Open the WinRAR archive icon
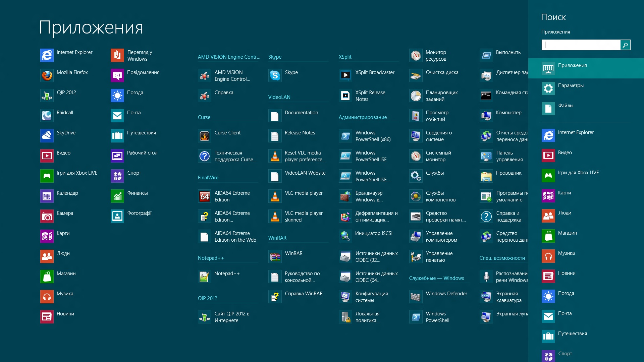Viewport: 644px width, 362px height. 275,256
